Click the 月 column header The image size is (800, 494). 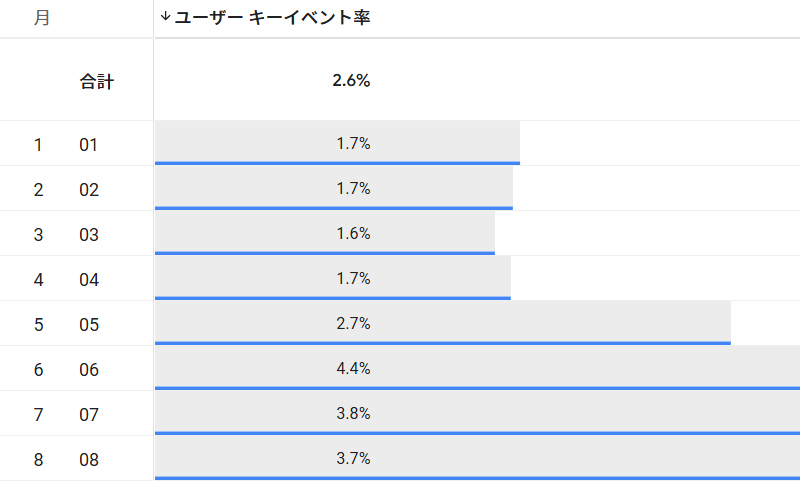coord(41,18)
